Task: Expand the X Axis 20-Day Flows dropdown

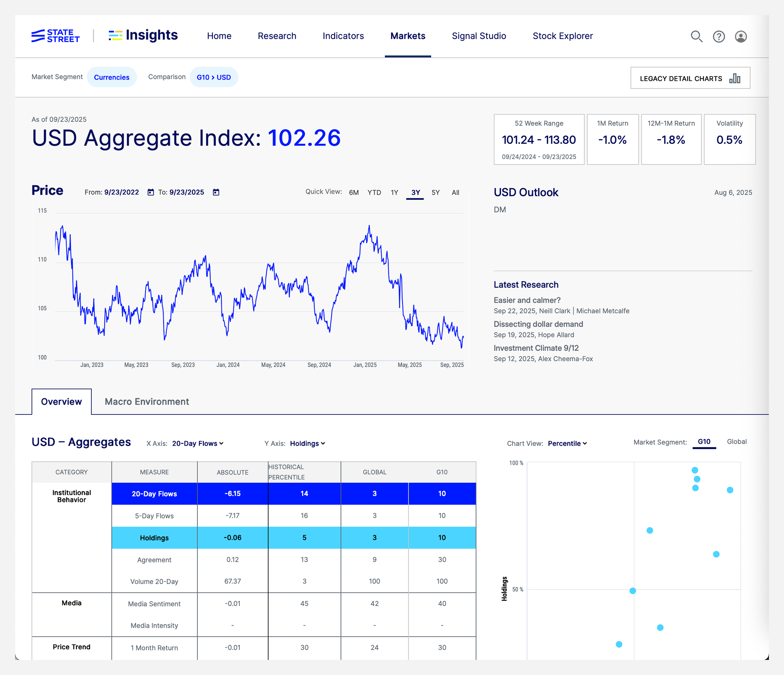Action: tap(198, 443)
